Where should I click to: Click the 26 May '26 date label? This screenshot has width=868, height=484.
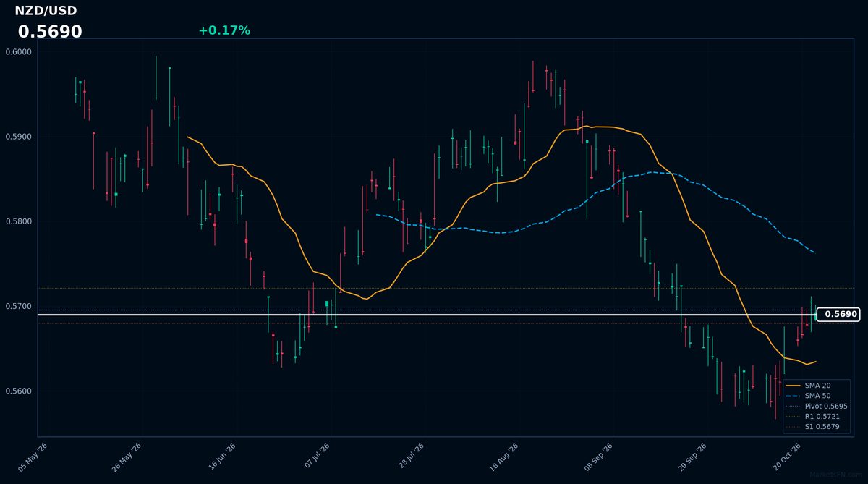click(127, 457)
